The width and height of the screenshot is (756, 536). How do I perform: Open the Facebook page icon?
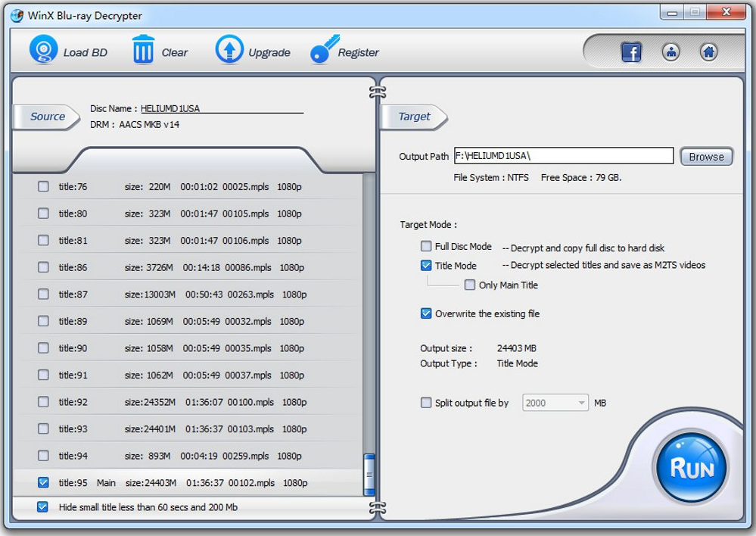pos(631,52)
